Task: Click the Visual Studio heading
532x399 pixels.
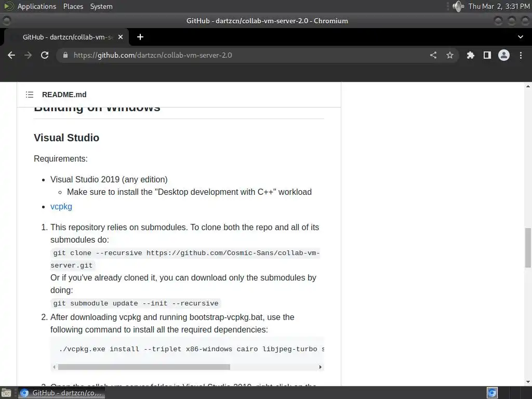Action: 66,138
